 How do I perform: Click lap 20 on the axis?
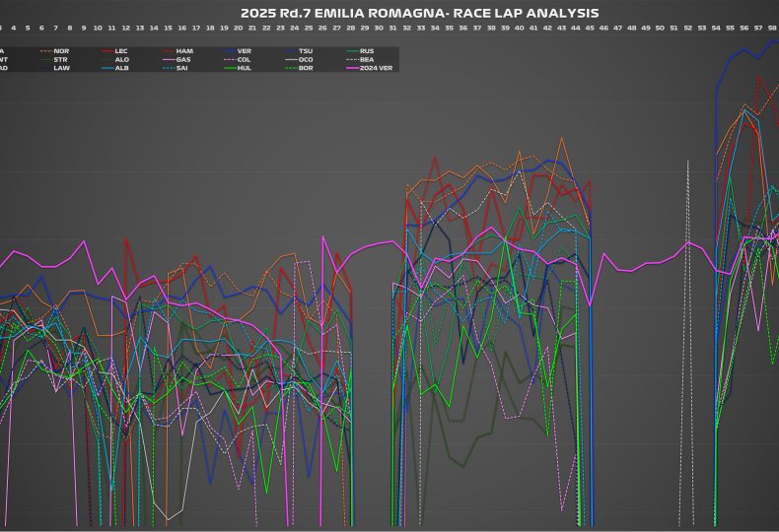(238, 29)
